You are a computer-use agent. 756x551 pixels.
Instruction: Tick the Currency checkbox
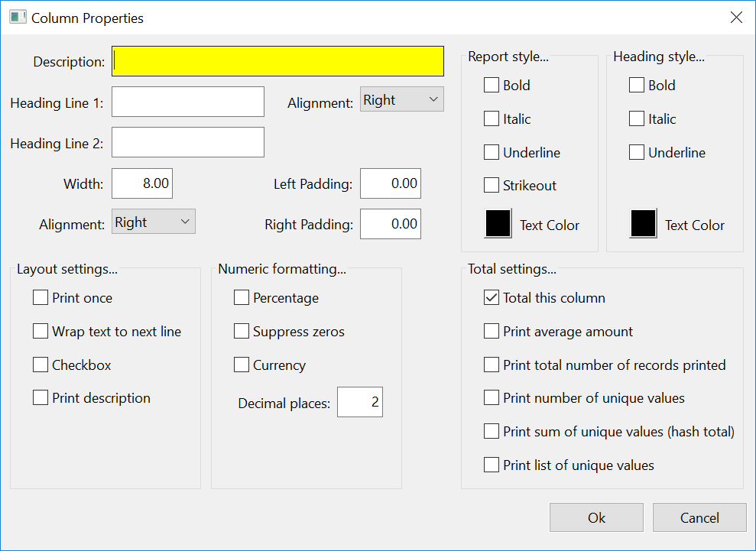coord(242,365)
